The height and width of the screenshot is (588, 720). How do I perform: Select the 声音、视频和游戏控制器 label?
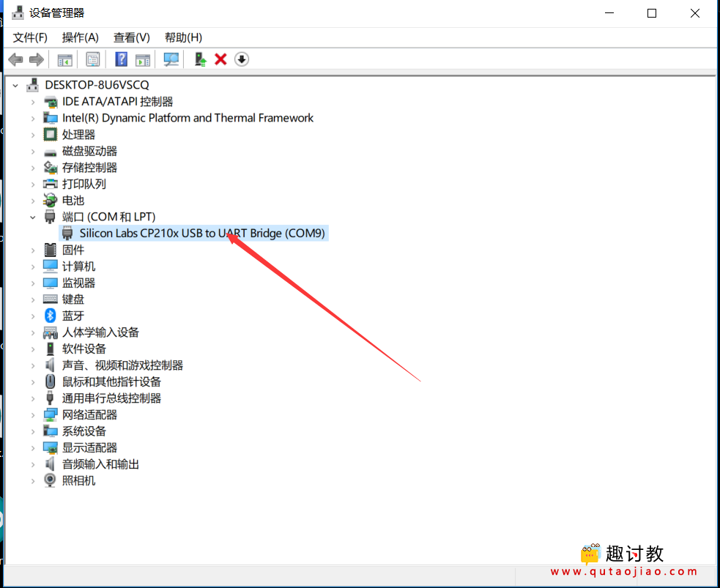(122, 365)
